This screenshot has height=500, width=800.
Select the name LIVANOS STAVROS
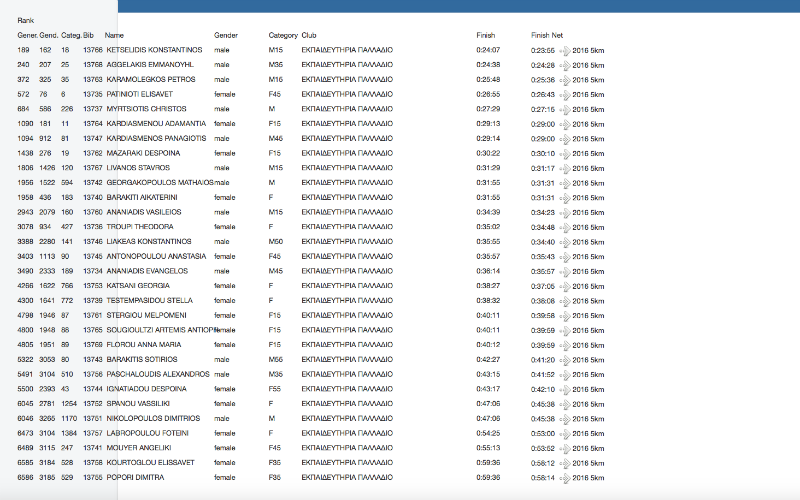[138, 168]
